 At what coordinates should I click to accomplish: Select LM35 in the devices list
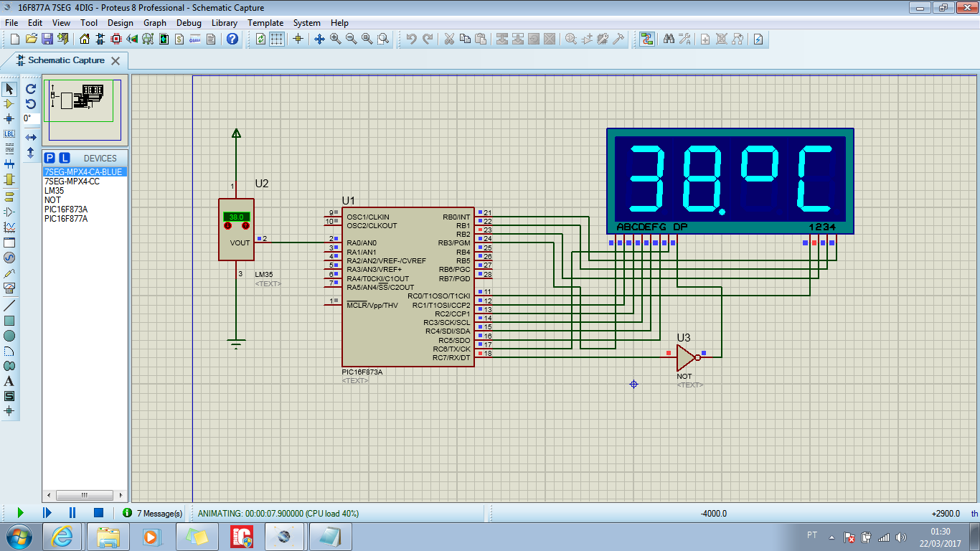click(x=84, y=191)
